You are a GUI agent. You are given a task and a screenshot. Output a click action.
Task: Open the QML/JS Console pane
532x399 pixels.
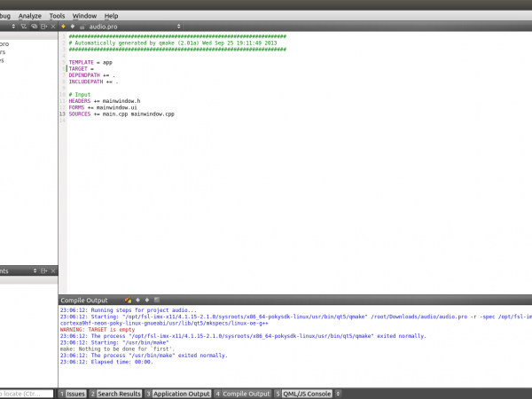[x=303, y=394]
